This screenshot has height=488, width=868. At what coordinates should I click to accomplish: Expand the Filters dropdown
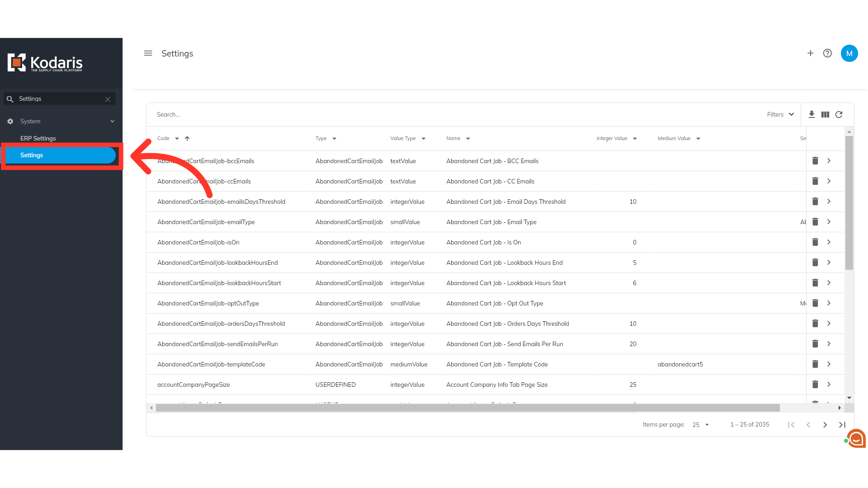coord(780,114)
